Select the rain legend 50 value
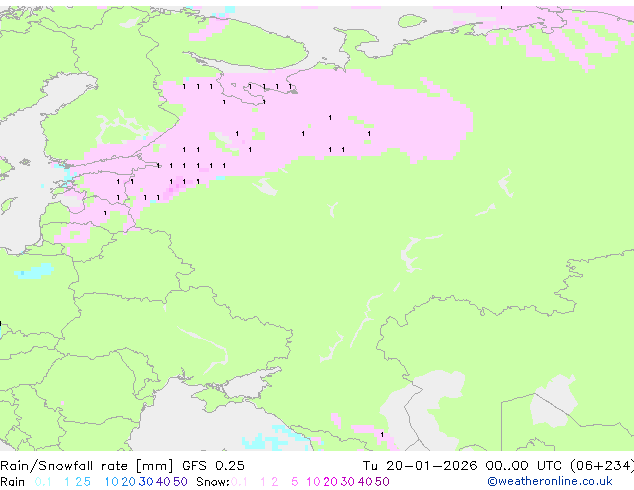634x490 pixels. click(180, 482)
